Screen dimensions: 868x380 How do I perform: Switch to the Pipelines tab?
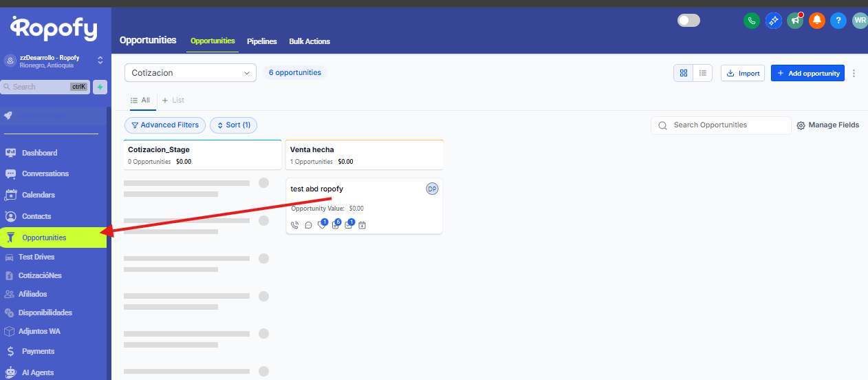tap(261, 41)
